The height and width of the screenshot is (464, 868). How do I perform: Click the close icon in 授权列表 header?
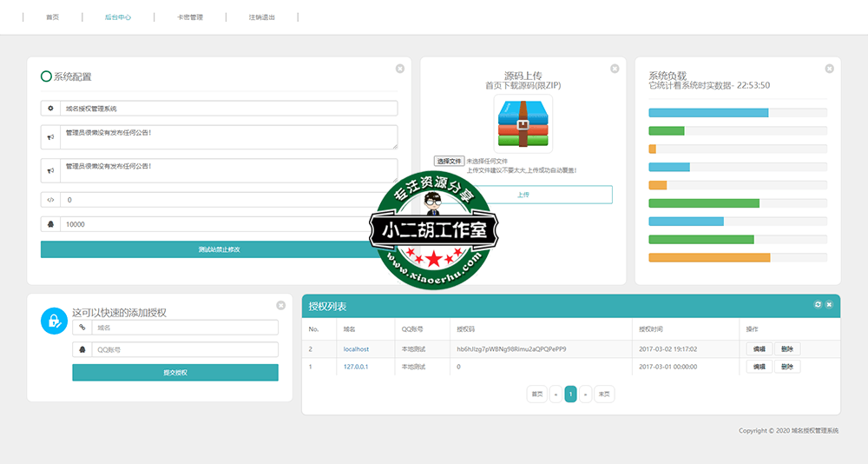point(829,305)
